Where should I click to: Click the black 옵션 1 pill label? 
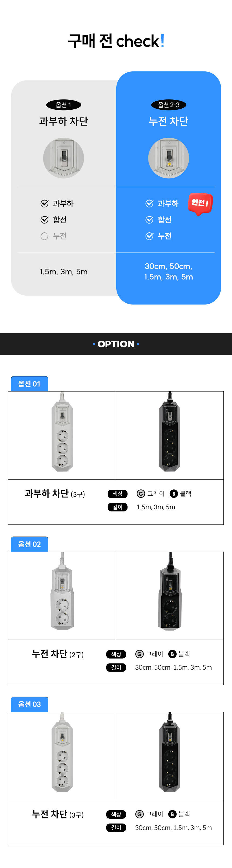coord(63,105)
